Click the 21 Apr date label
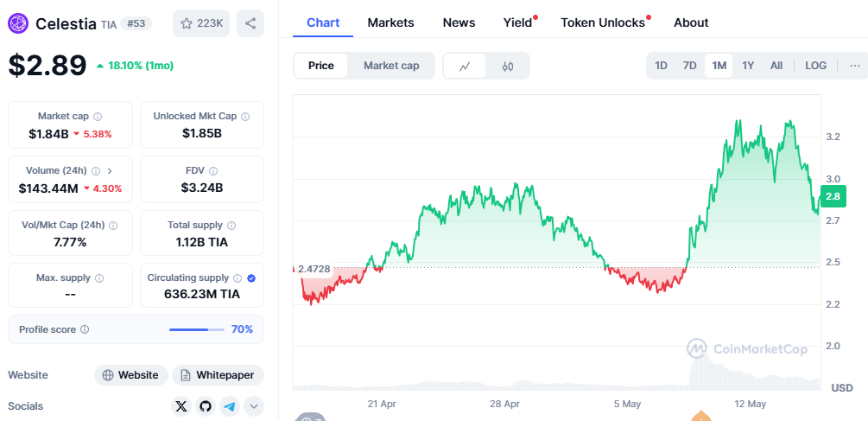868x421 pixels. [382, 404]
